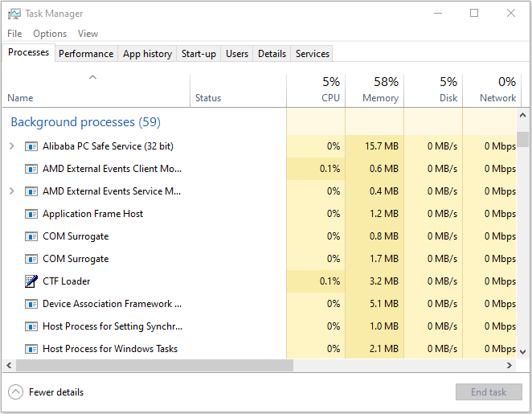Open the File menu
Viewport: 532px width, 414px height.
point(14,34)
